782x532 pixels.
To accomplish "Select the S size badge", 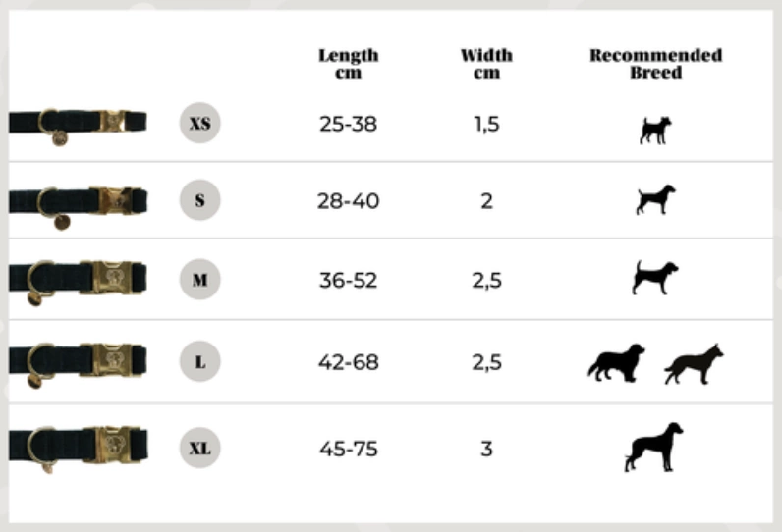I will pos(199,200).
